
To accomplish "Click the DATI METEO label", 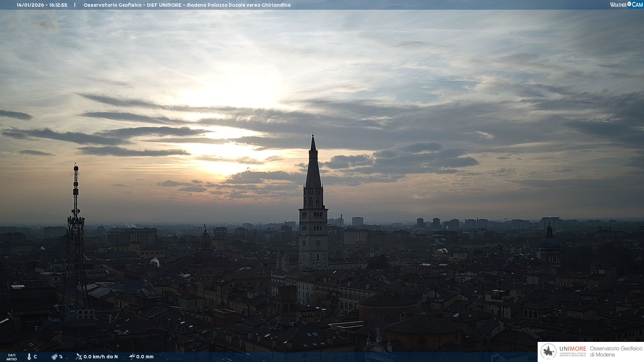I will click(x=12, y=357).
